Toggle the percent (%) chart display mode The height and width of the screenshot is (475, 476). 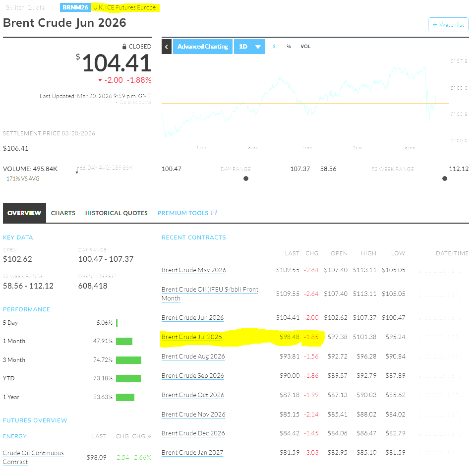tap(289, 47)
